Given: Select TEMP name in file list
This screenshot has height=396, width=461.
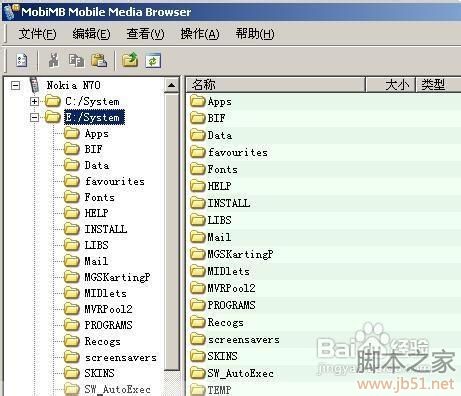Looking at the screenshot, I should tap(219, 390).
